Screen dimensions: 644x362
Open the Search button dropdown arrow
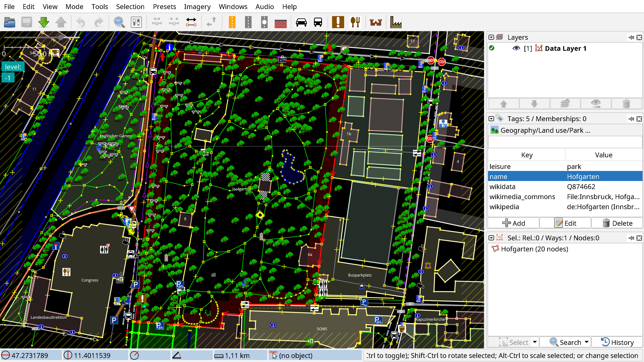point(586,342)
